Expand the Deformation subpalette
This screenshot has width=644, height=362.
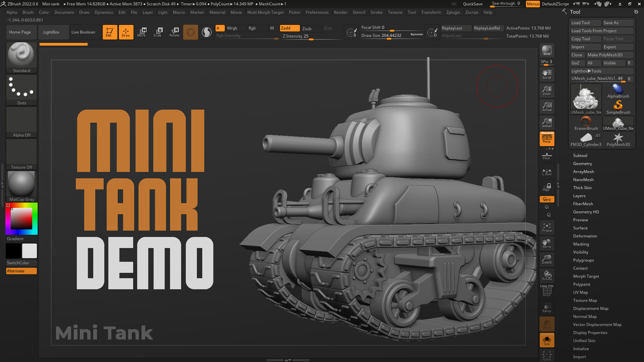[585, 236]
